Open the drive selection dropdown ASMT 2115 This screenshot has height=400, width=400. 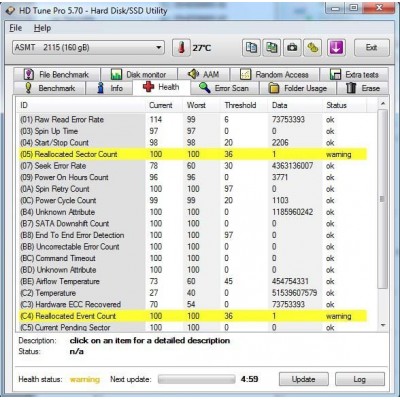click(89, 48)
